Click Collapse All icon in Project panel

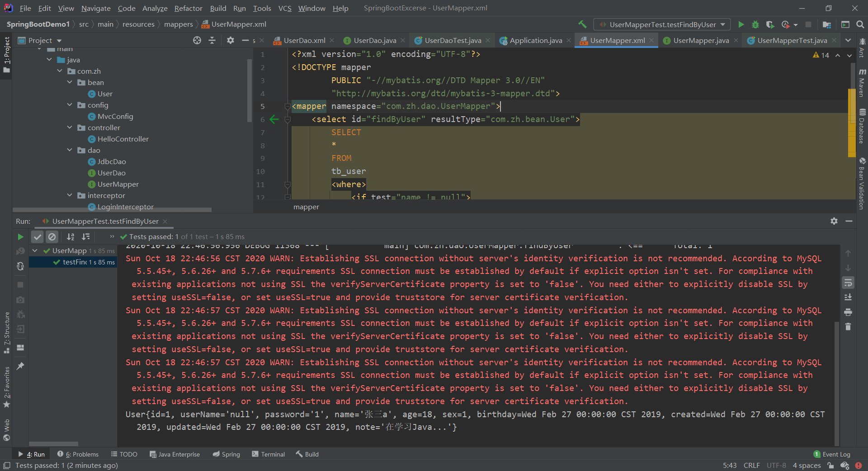tap(212, 40)
